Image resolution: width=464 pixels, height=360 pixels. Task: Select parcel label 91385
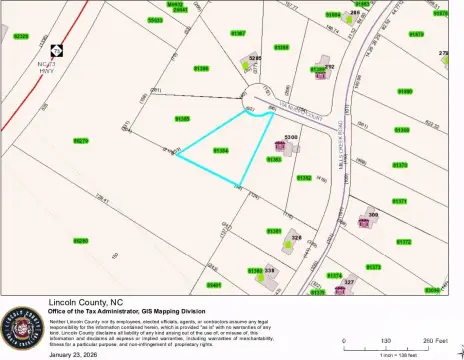point(182,119)
